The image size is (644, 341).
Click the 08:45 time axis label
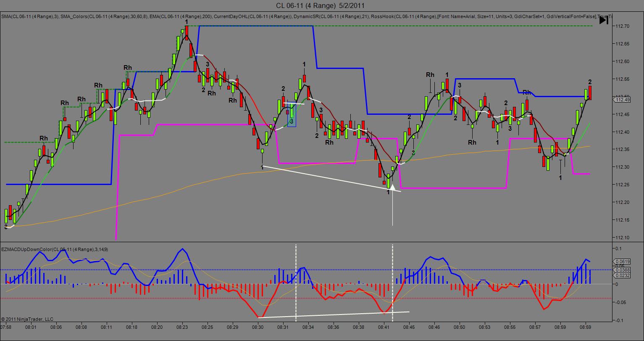click(409, 327)
